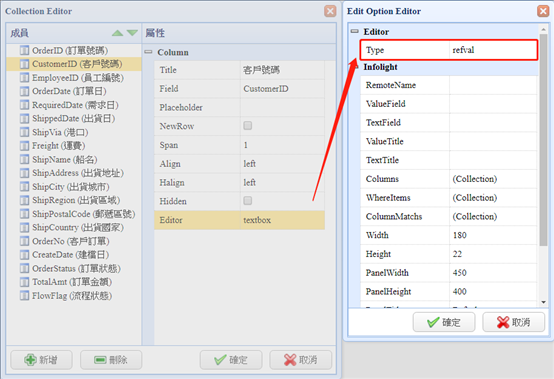Move selected member up with green arrow
554x379 pixels.
[117, 33]
